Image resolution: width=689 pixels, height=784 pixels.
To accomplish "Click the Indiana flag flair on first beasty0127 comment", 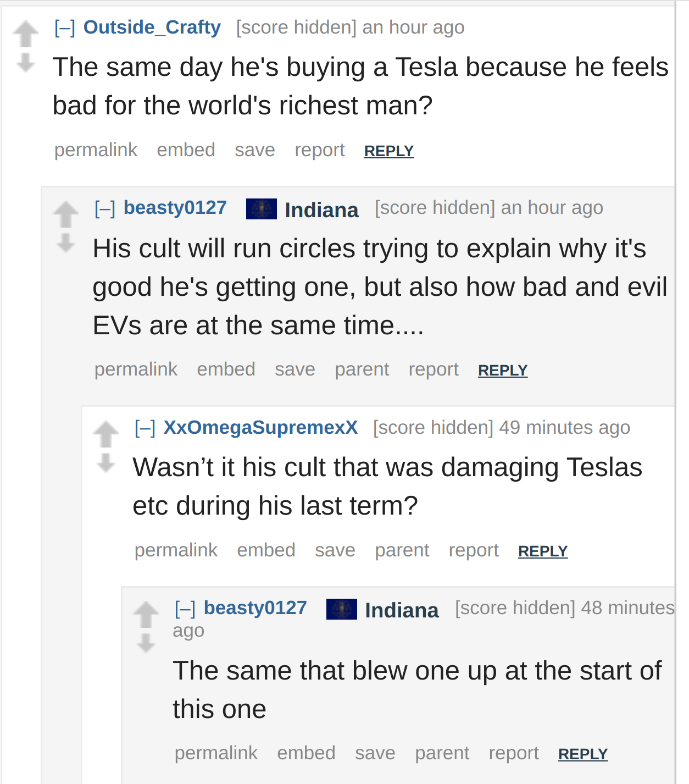I will pyautogui.click(x=262, y=209).
